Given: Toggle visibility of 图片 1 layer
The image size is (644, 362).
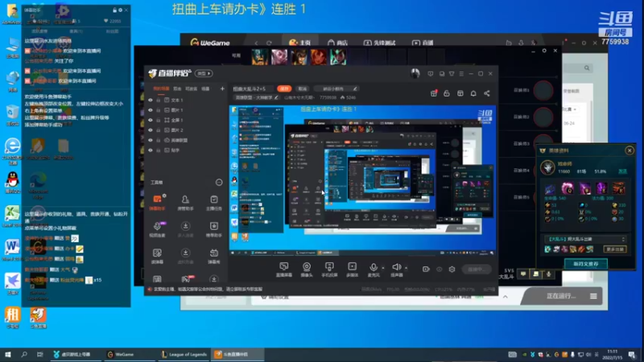Looking at the screenshot, I should tap(151, 110).
